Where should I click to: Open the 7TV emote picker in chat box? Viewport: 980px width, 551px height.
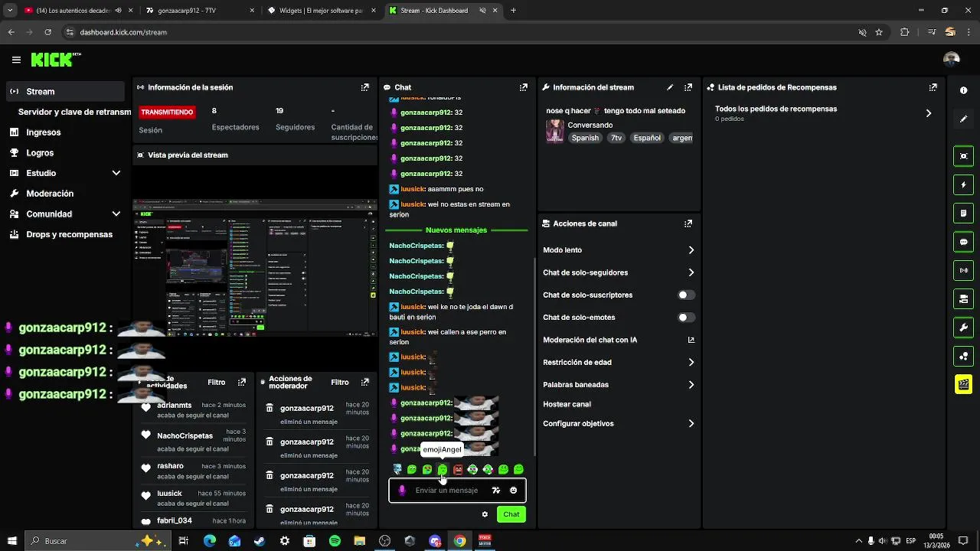(x=496, y=491)
